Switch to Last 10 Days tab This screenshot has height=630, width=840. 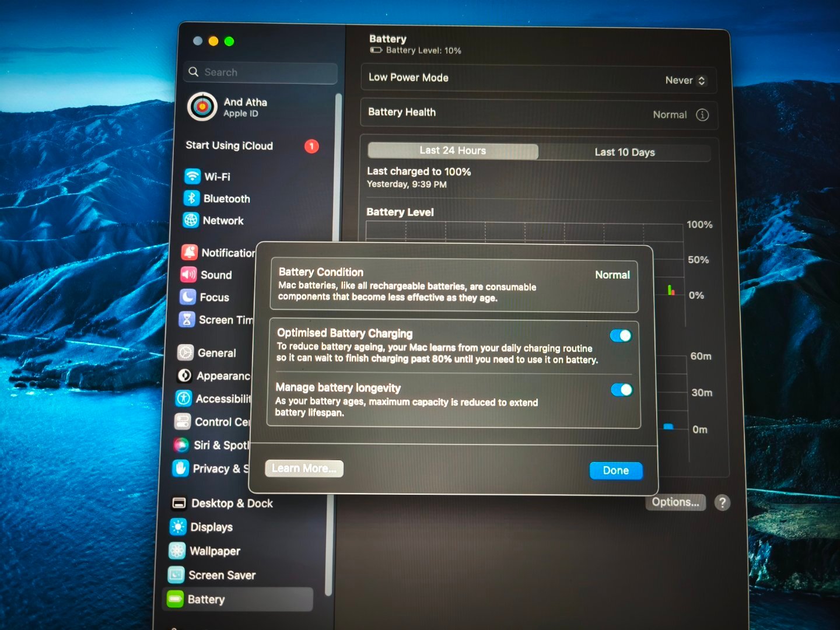pos(625,152)
